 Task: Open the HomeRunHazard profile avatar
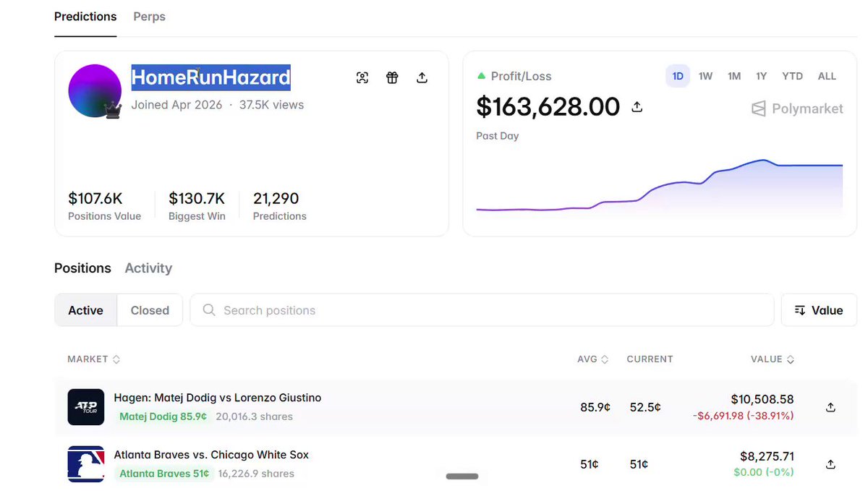95,91
